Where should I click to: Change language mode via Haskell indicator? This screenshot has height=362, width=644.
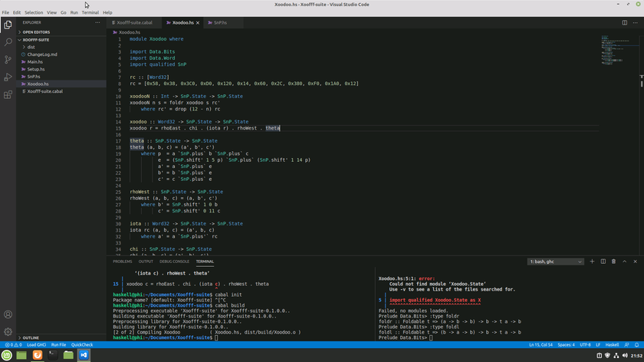point(612,344)
